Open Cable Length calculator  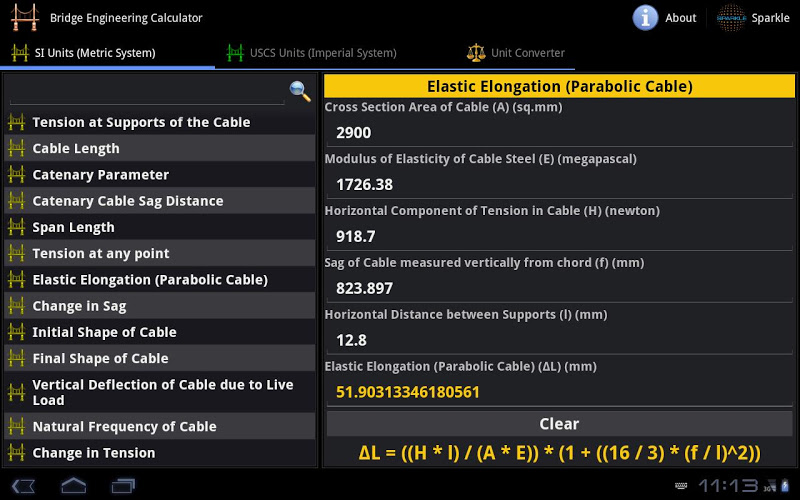(x=160, y=148)
